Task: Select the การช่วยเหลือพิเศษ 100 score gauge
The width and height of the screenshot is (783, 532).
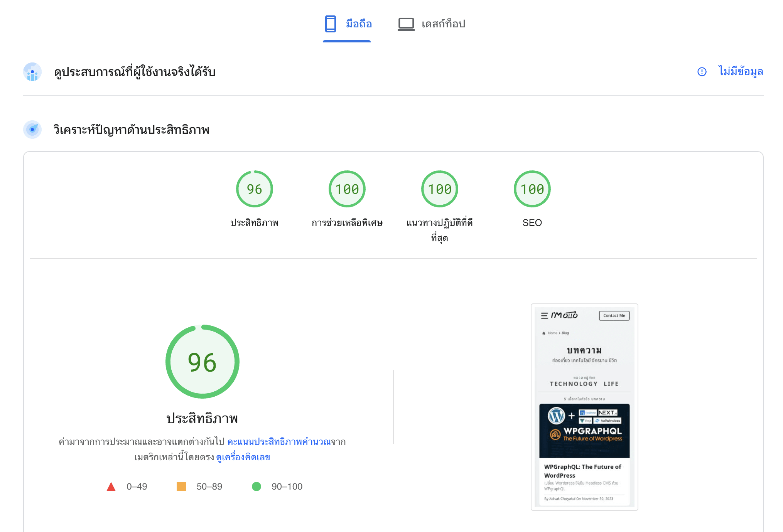Action: click(347, 189)
